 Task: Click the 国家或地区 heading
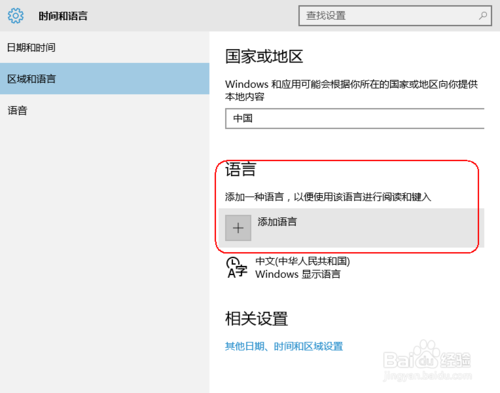264,56
